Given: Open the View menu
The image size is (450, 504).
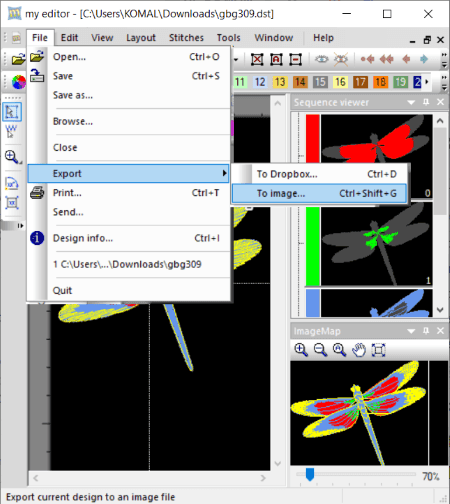Looking at the screenshot, I should [x=102, y=38].
